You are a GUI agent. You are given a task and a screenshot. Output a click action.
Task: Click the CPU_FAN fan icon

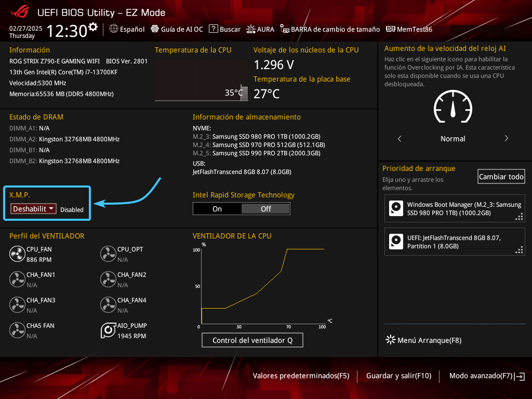(17, 254)
